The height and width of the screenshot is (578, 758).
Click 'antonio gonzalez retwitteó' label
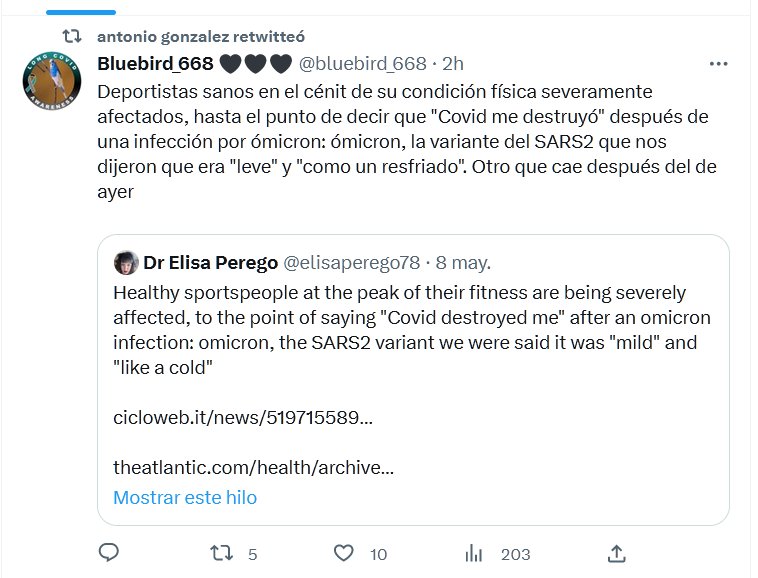(205, 36)
